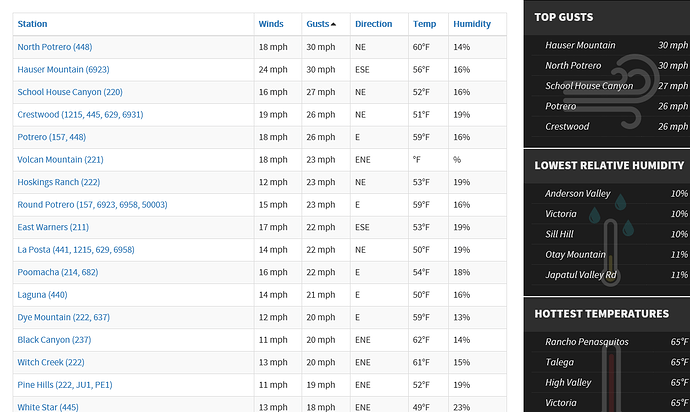This screenshot has height=412, width=690.
Task: Open North Potrero (448) station link
Action: (55, 47)
